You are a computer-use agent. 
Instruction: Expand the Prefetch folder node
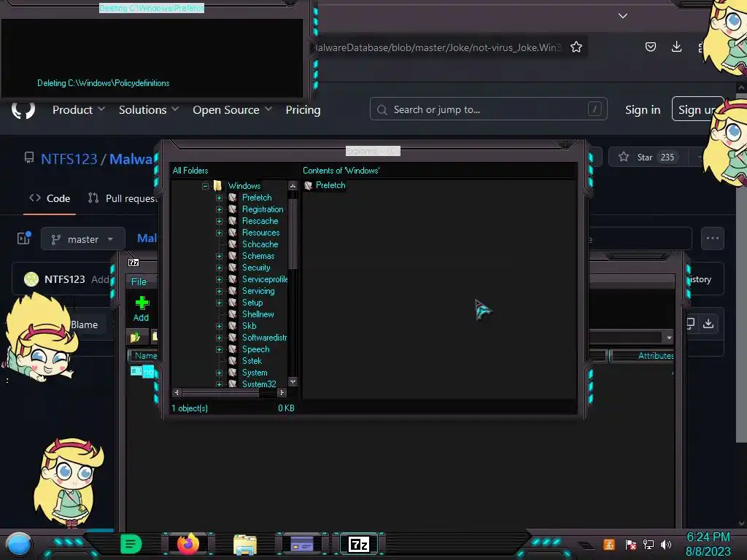(x=219, y=198)
